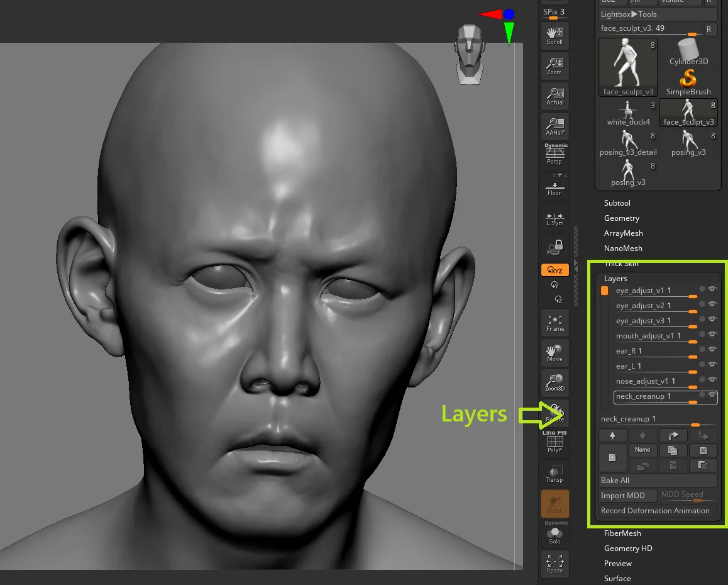Toggle nose_adjust_v1 layer visibility eye
This screenshot has width=728, height=585.
click(x=712, y=379)
